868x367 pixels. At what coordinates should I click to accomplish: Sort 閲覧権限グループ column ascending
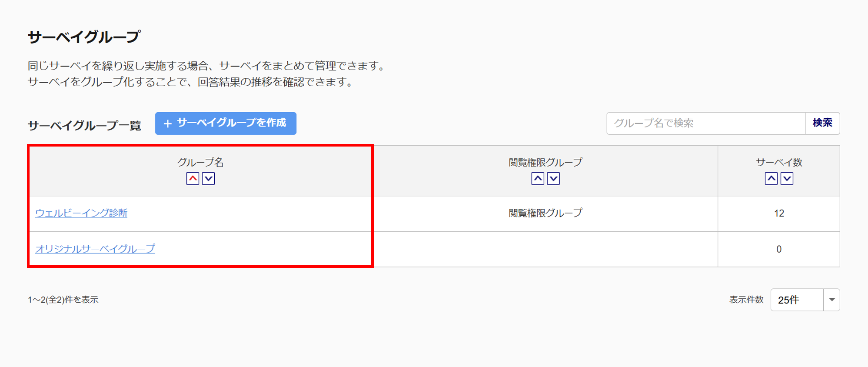pos(538,179)
